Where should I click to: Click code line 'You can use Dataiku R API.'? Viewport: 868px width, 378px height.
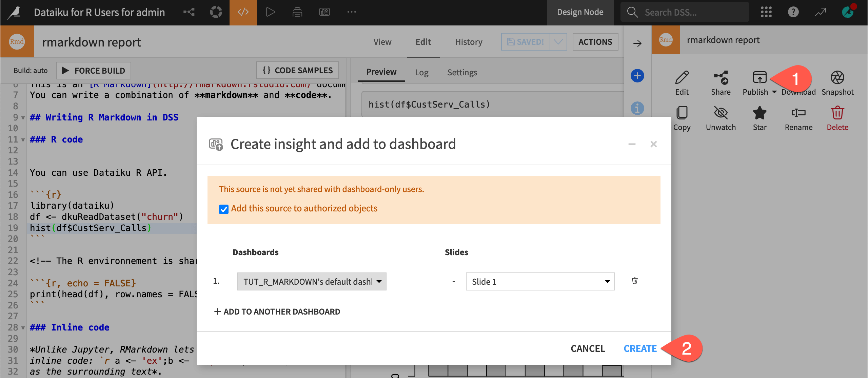(98, 173)
